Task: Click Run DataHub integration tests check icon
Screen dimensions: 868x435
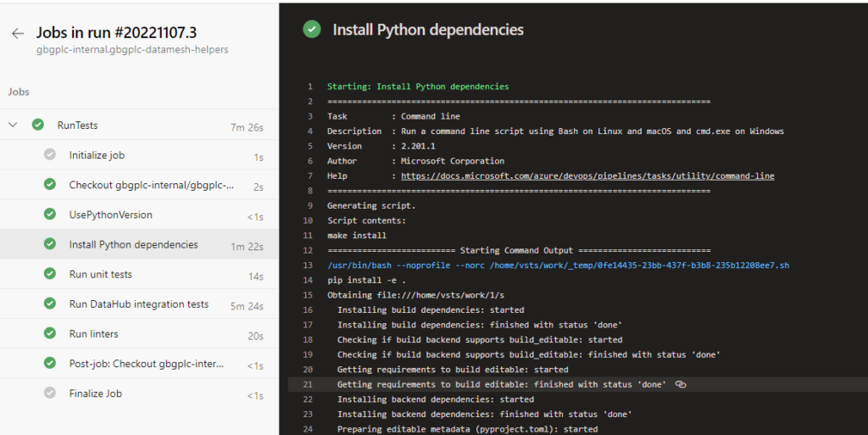Action: (50, 304)
